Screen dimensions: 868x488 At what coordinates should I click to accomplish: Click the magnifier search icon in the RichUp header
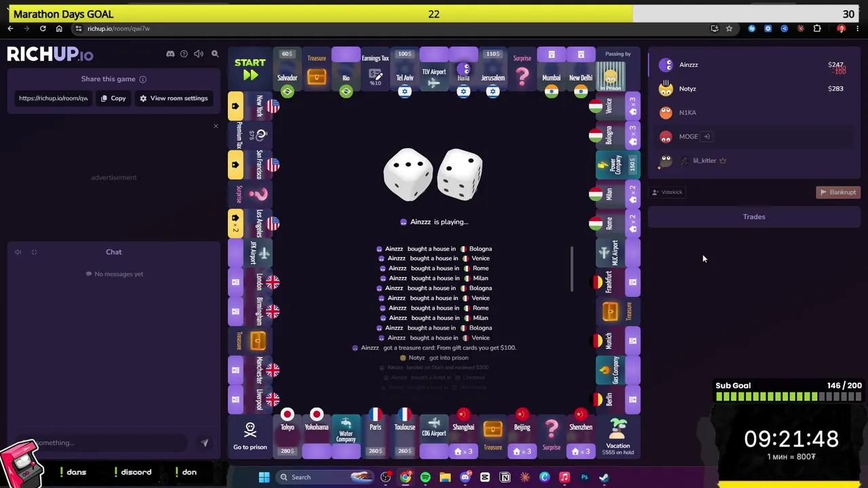click(x=215, y=54)
